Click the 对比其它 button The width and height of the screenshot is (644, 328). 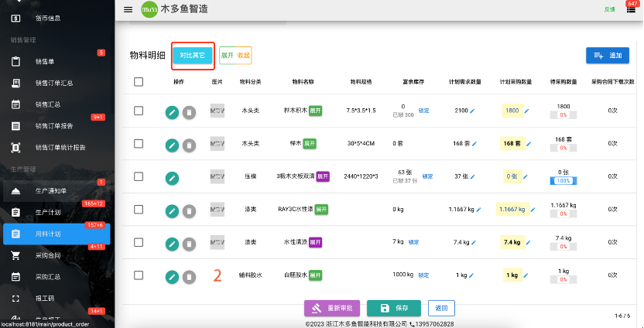tap(193, 56)
